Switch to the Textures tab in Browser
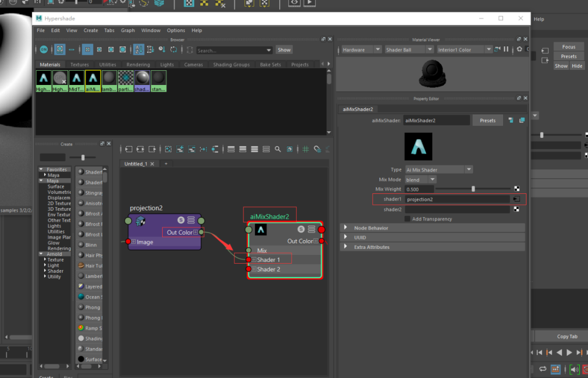This screenshot has width=588, height=378. 79,64
